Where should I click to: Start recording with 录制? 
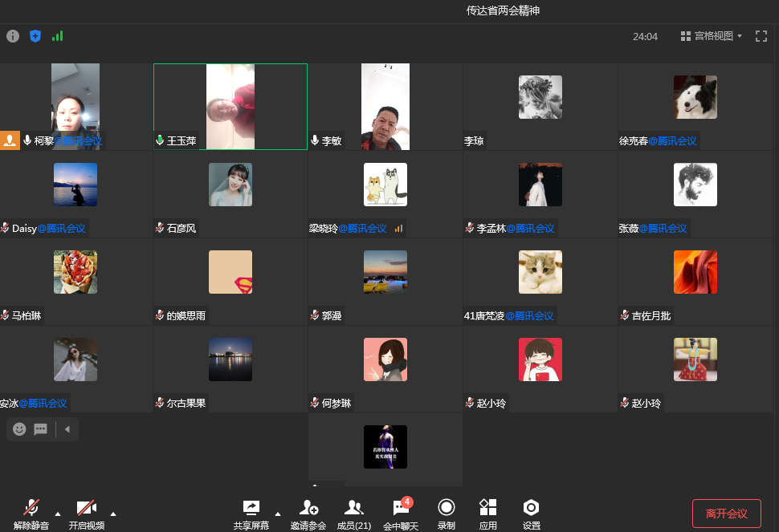(446, 513)
